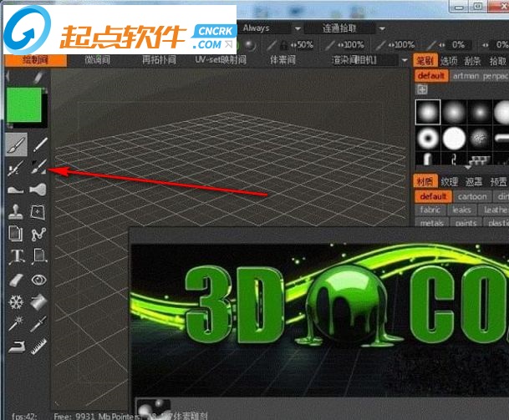Select brush tool with cross mark
509x420 pixels.
[16, 168]
